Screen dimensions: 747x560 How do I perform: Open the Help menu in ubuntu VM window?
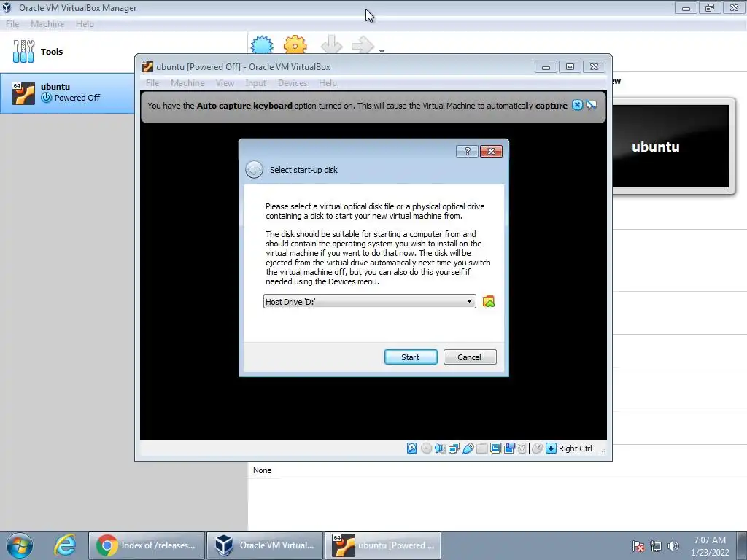tap(328, 83)
